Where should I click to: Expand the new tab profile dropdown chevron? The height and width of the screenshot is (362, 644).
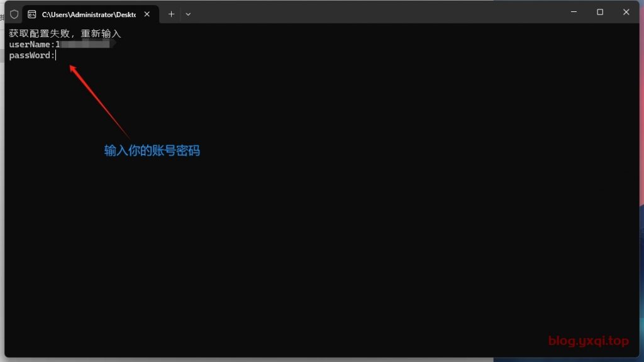[188, 14]
